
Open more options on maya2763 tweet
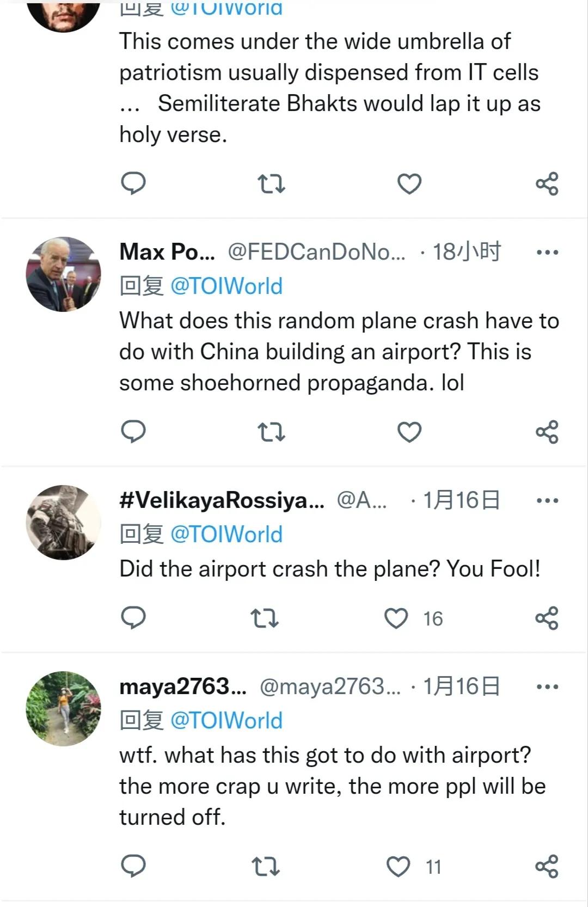(x=547, y=687)
